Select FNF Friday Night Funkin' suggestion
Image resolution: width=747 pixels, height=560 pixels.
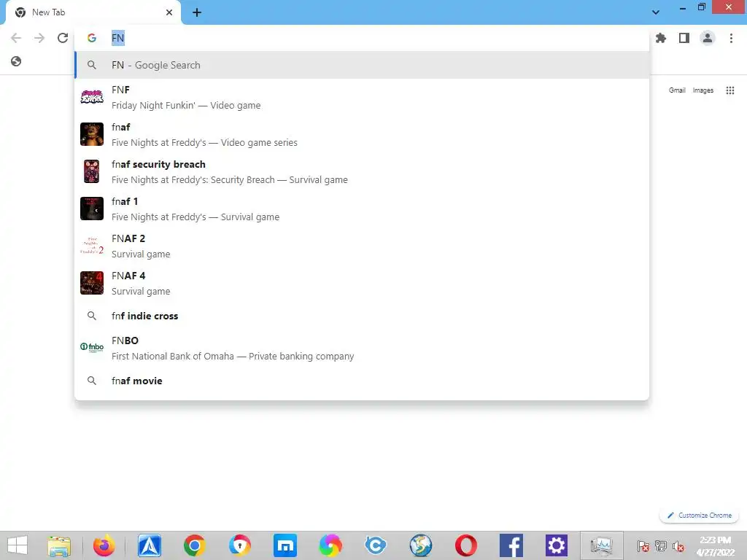tap(362, 97)
